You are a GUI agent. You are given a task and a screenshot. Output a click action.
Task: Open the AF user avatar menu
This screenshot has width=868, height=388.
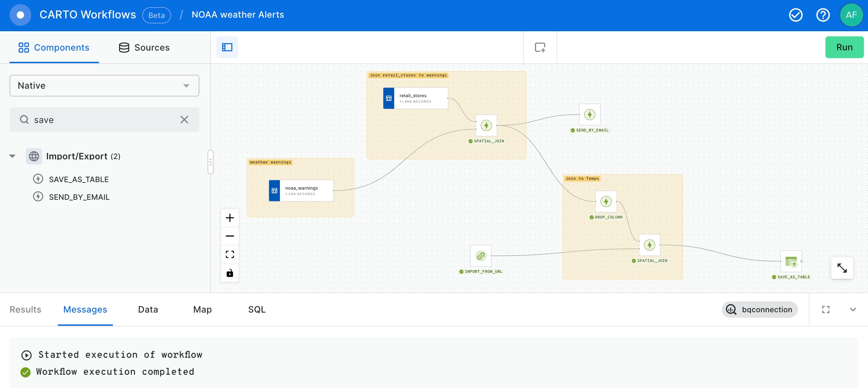(x=851, y=15)
